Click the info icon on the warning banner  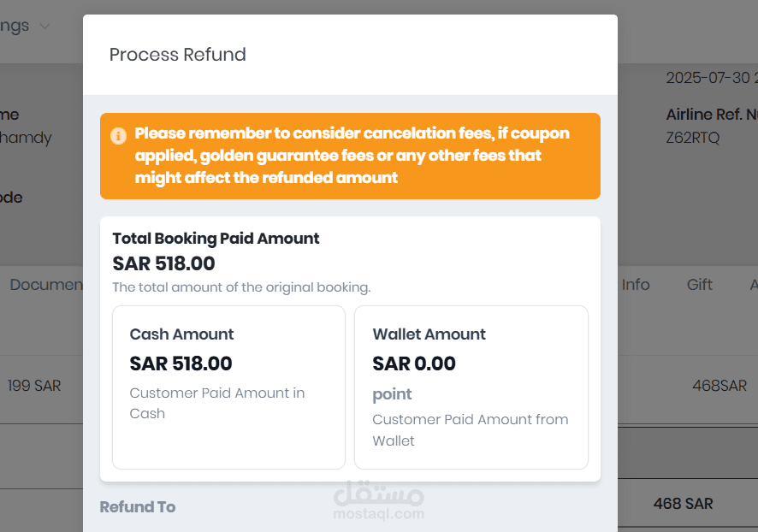[x=118, y=136]
